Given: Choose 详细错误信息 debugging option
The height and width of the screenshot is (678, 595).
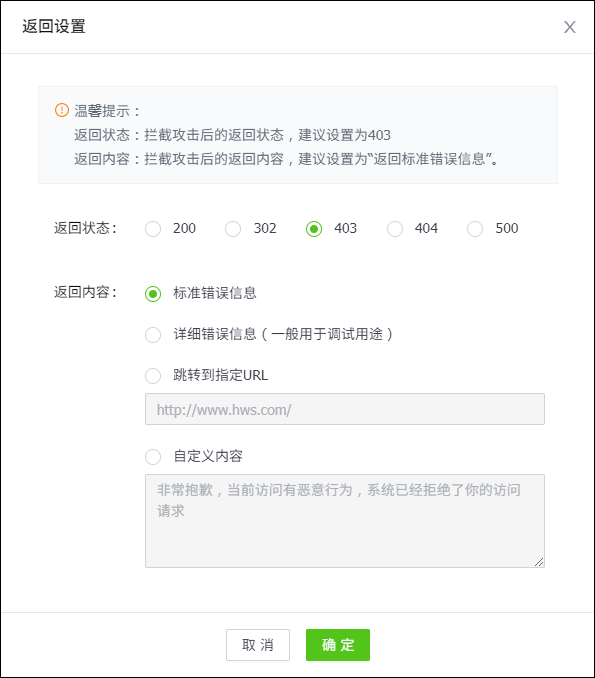Looking at the screenshot, I should pos(153,335).
